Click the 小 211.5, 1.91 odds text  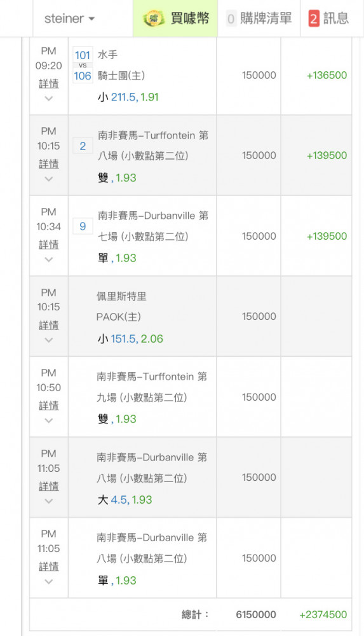(x=128, y=97)
